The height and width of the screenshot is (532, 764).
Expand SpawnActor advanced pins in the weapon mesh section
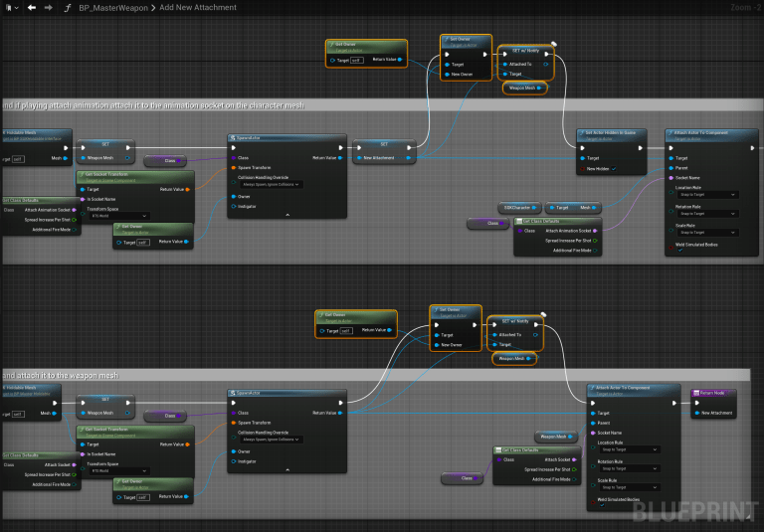point(287,468)
